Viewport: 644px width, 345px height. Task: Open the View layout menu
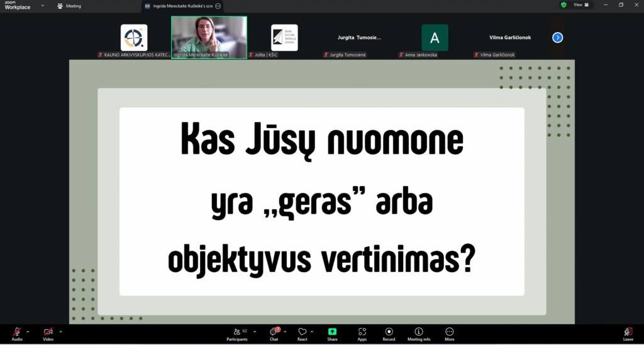[x=582, y=5]
